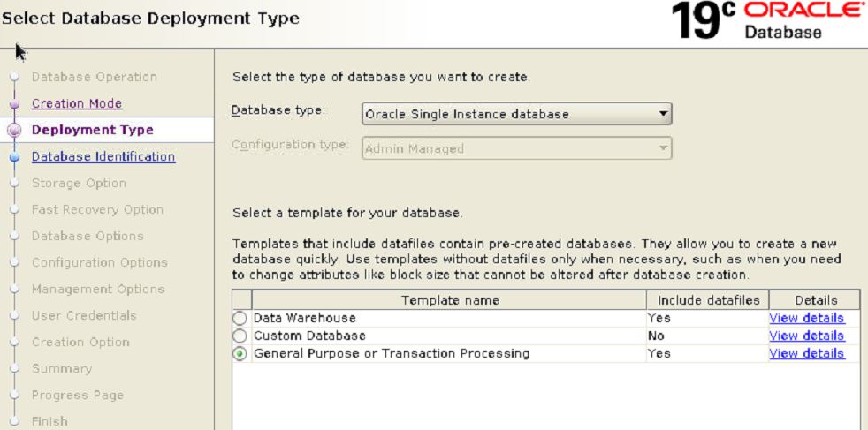Open the Configuration type combo box

click(x=517, y=149)
